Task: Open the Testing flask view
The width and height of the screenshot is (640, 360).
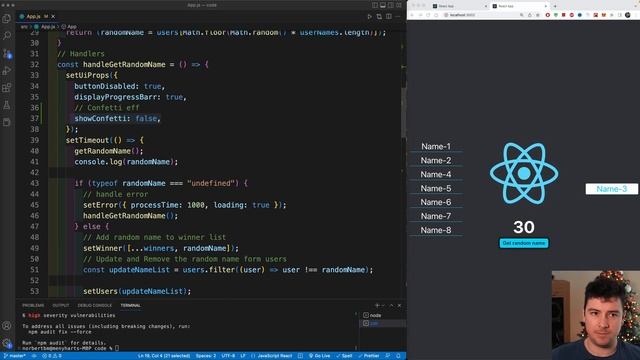Action: pos(7,105)
